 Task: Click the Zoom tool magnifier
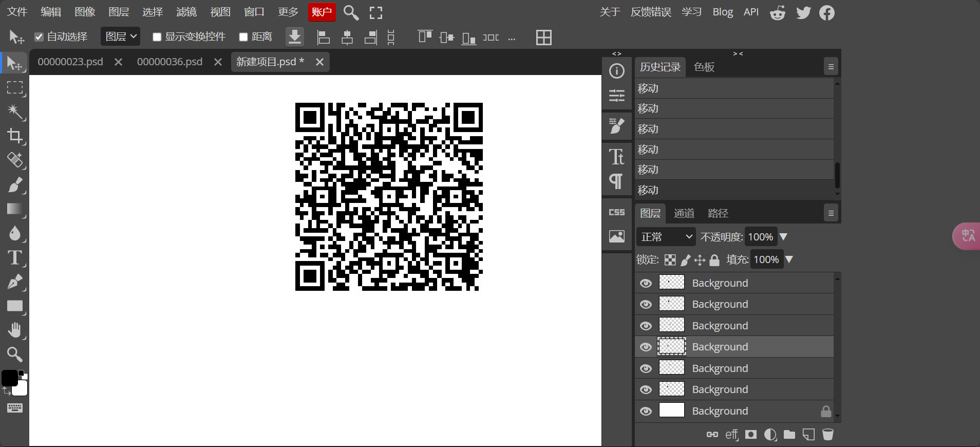coord(14,355)
